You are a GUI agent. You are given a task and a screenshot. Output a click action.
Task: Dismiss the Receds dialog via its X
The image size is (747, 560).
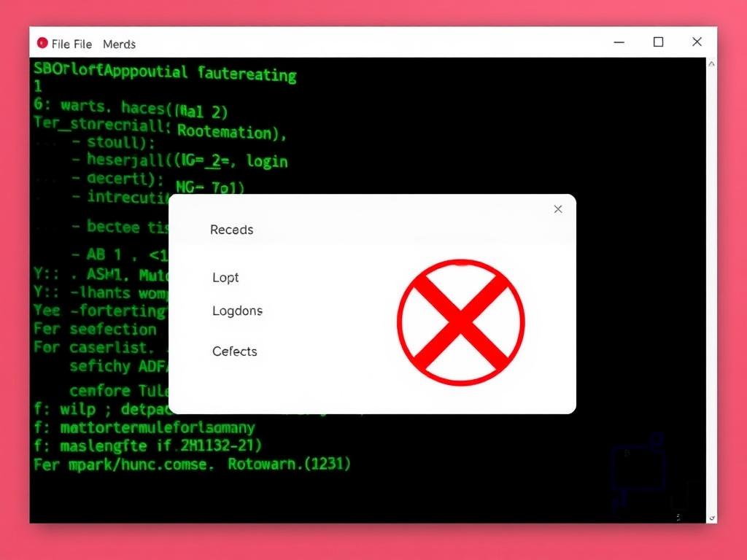(558, 209)
